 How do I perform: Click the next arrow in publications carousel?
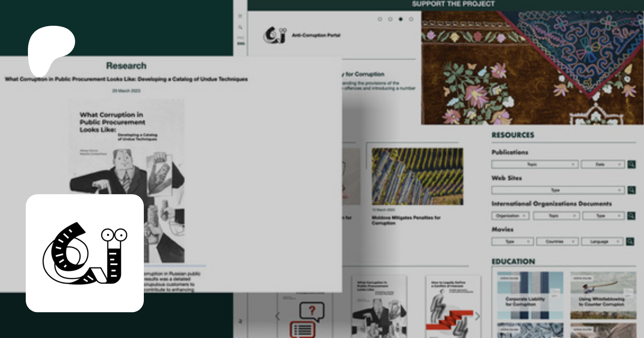(477, 316)
